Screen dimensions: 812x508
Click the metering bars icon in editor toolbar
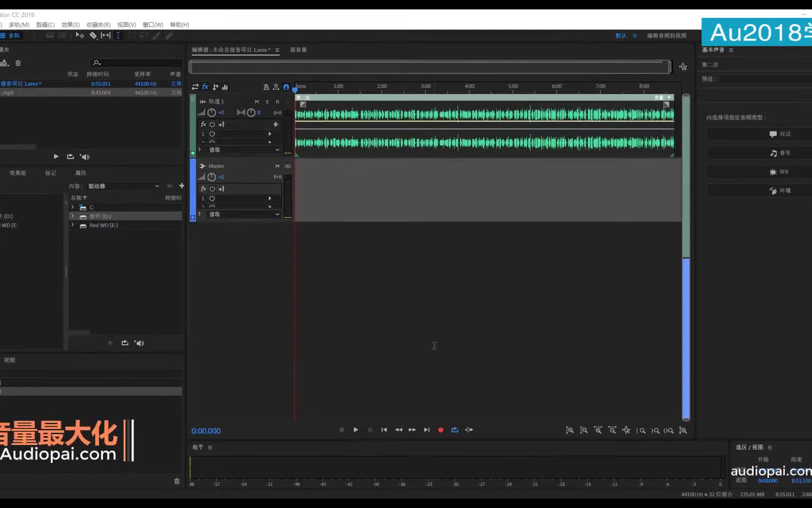[225, 87]
